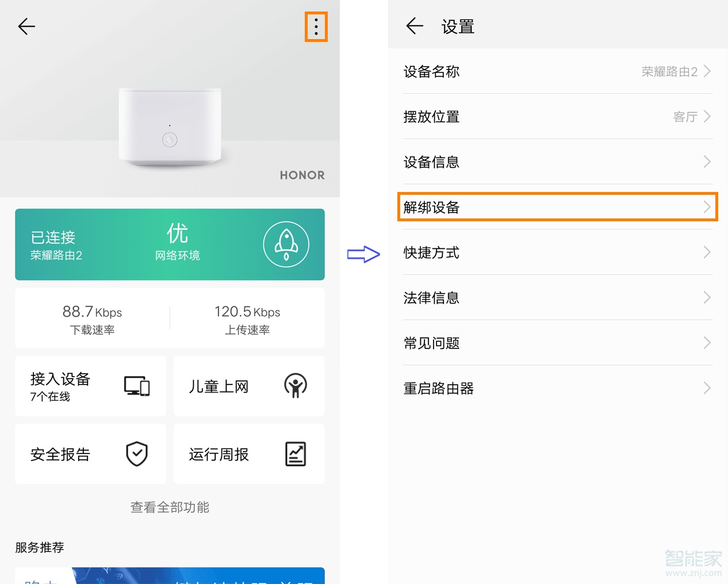Tap chevron on 快捷方式 row

707,252
